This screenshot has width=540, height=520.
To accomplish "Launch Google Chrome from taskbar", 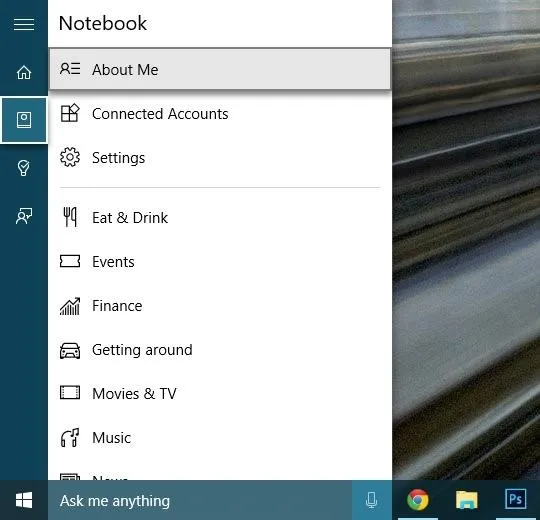I will pyautogui.click(x=418, y=500).
